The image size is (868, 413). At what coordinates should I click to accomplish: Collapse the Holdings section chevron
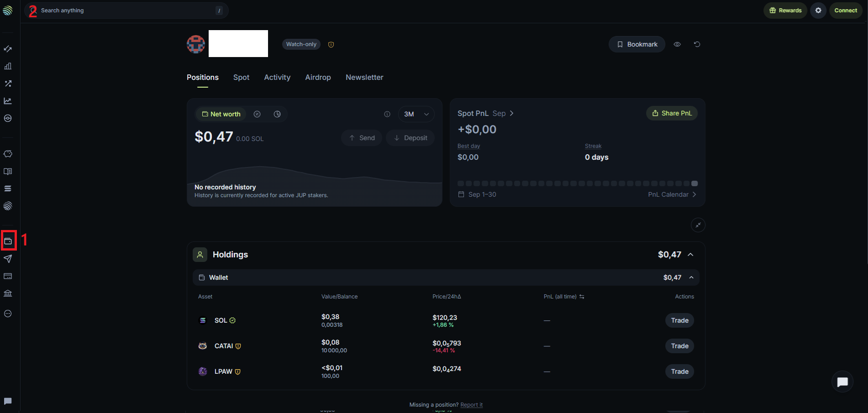(690, 255)
